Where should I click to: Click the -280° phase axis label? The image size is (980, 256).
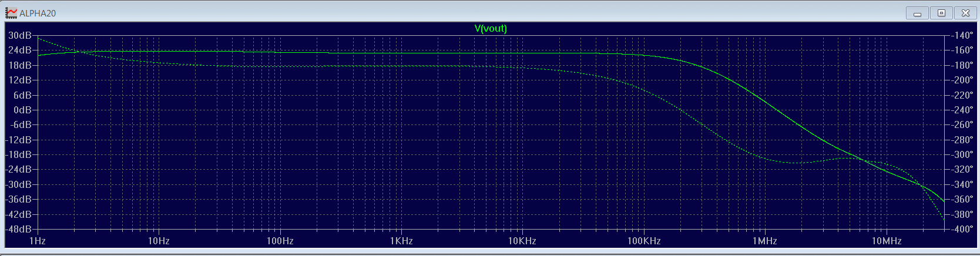tap(962, 140)
